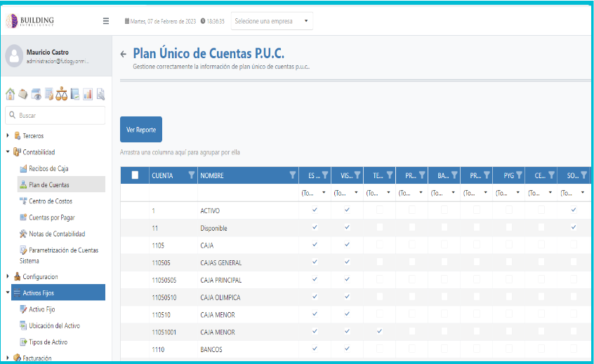Click the home icon in sidebar toolbar
Screen dimensions: 594x364
point(11,95)
